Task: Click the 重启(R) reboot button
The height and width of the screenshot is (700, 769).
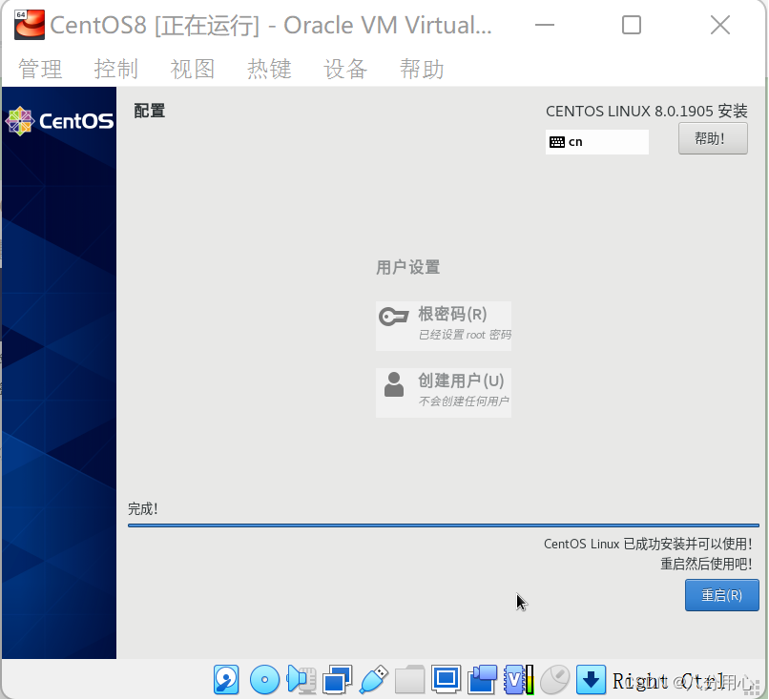Action: [722, 595]
